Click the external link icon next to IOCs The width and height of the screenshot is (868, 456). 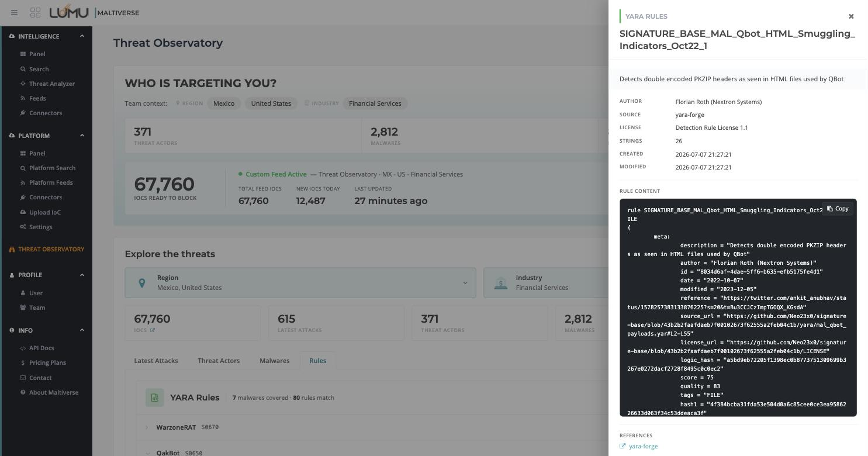pyautogui.click(x=153, y=330)
